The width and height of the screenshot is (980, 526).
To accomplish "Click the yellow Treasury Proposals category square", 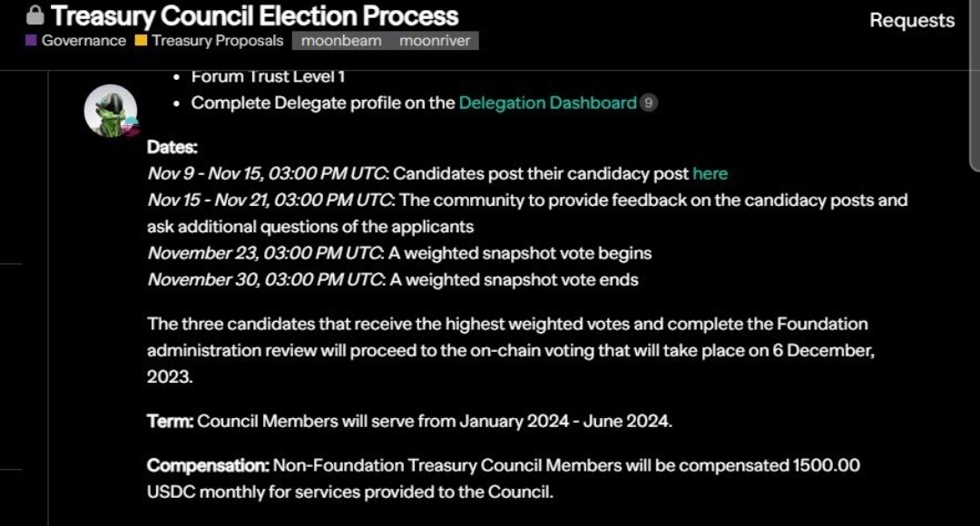I will point(141,41).
